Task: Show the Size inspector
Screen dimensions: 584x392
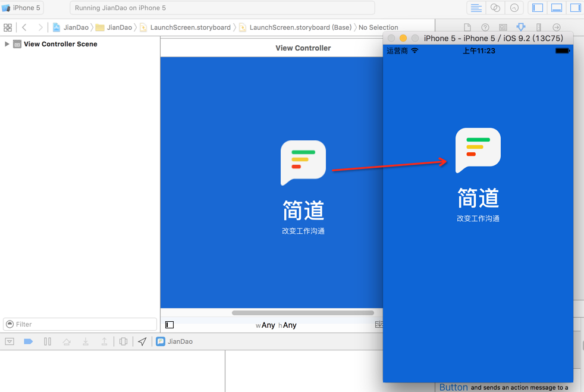Action: (539, 27)
